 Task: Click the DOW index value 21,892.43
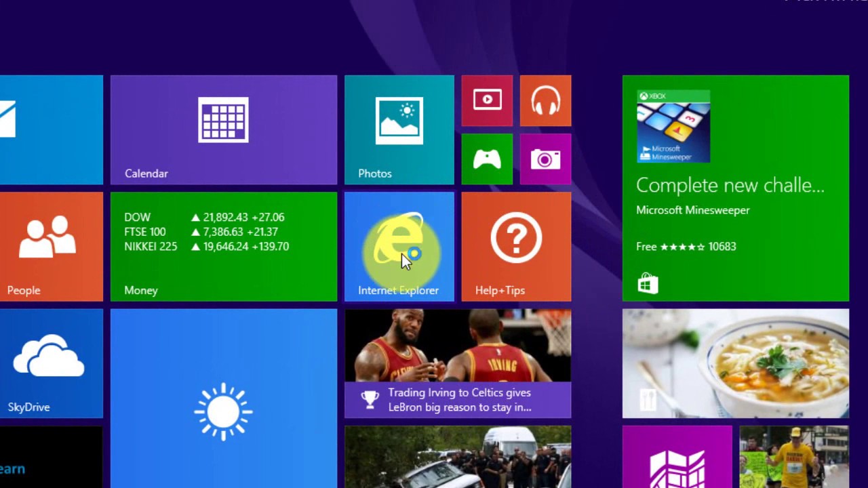click(x=225, y=218)
